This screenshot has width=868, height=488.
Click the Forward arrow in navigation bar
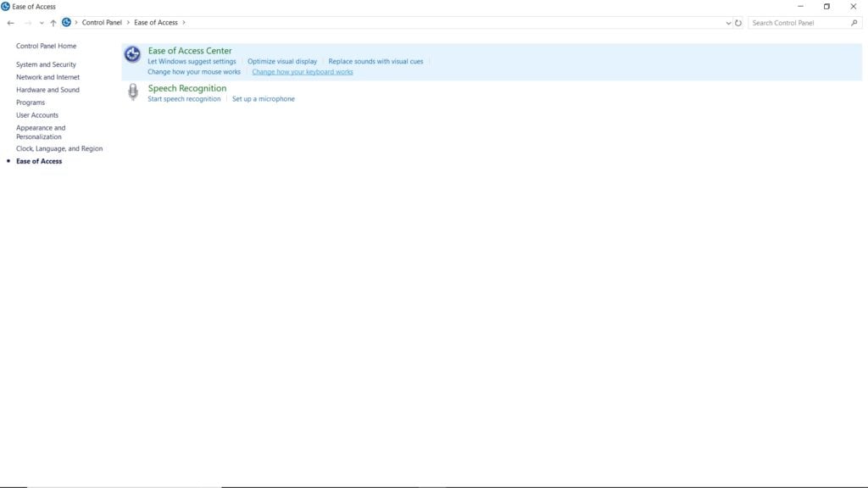(28, 23)
